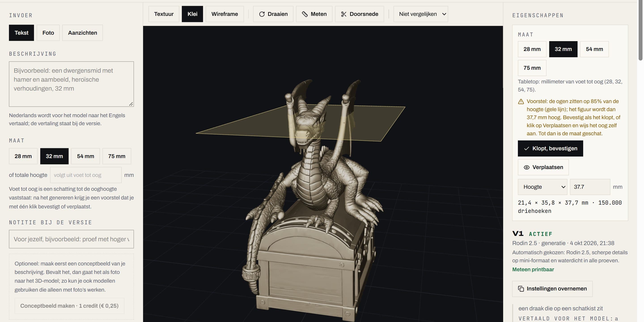Click the 32 mm button in Eigenschappen

[563, 49]
